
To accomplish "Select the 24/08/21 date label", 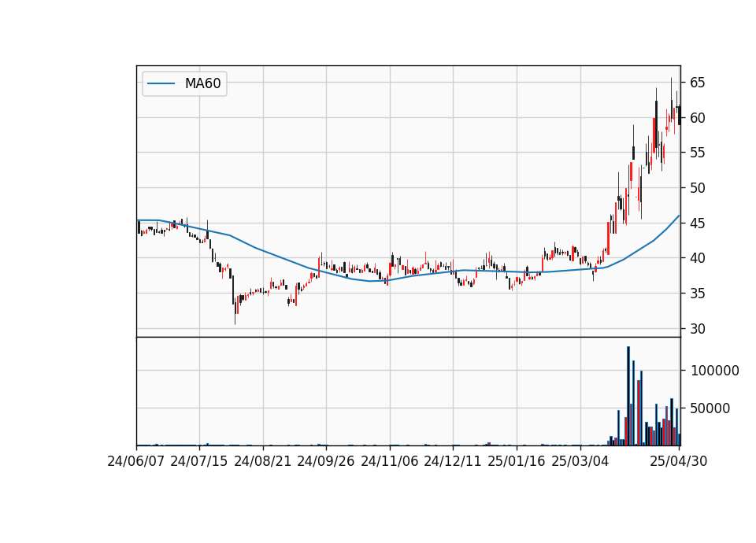I will (x=263, y=461).
